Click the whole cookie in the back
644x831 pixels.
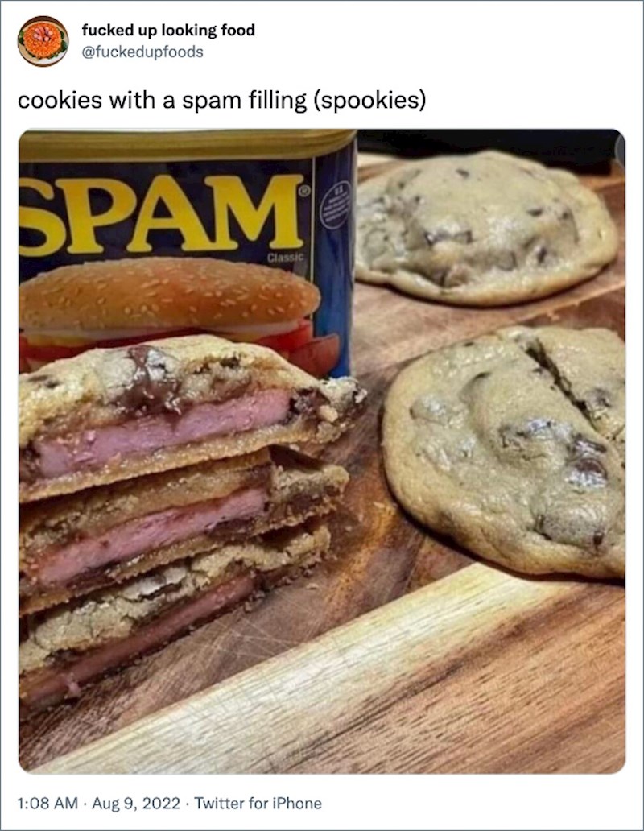485,227
